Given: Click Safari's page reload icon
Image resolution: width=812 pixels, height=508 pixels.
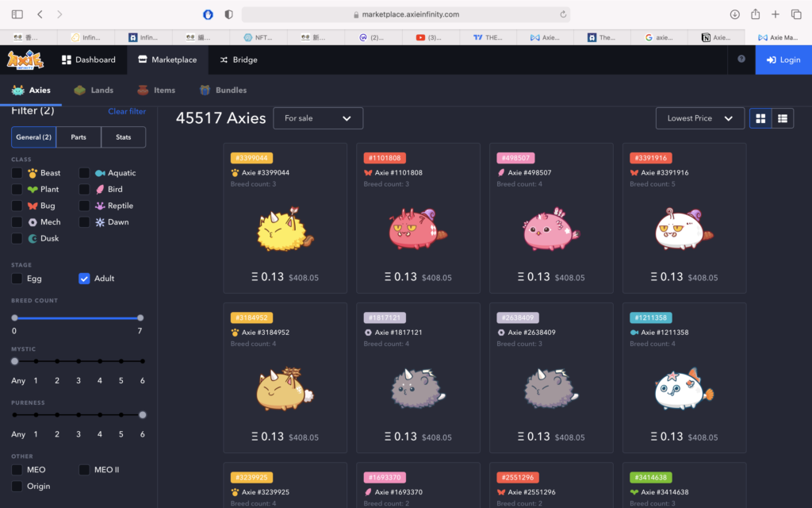Looking at the screenshot, I should [x=563, y=14].
